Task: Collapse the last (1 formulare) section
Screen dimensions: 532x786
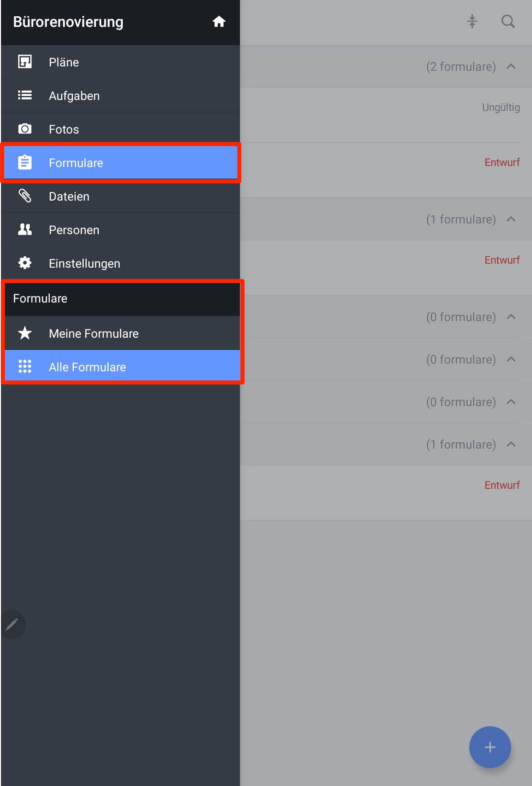Action: click(511, 444)
